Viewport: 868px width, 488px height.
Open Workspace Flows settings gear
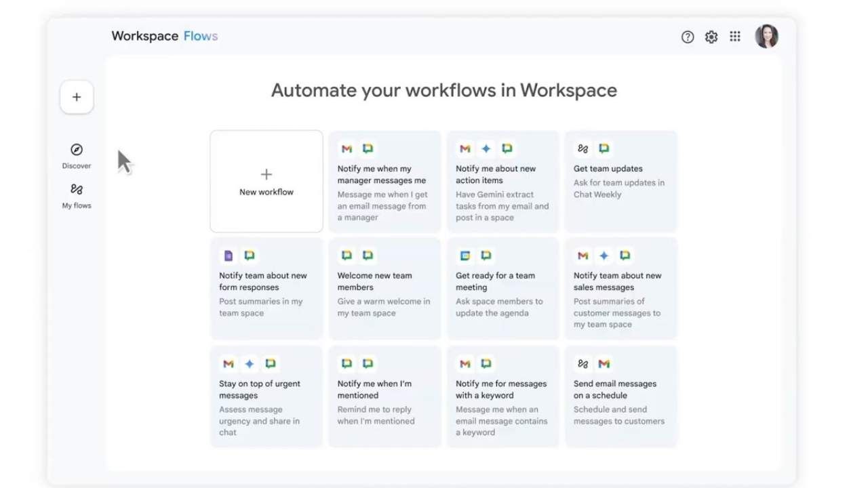click(711, 37)
